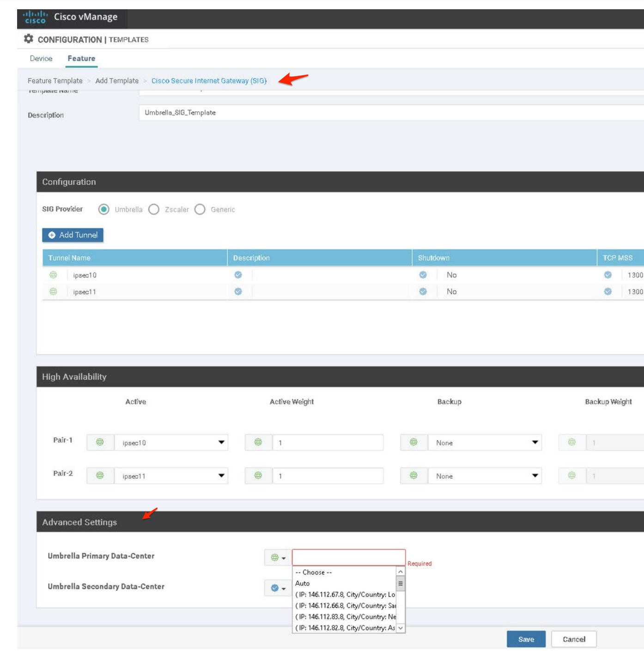This screenshot has height=657, width=644.
Task: Click the Pair-2 Active Weight input
Action: [x=328, y=476]
